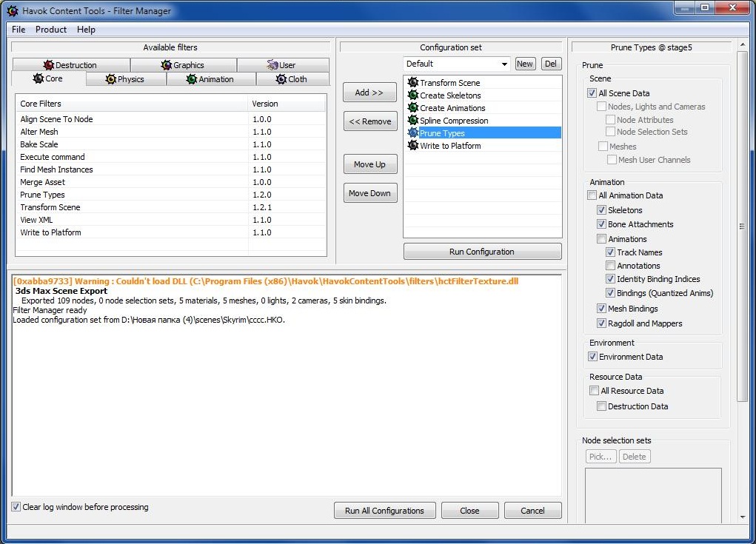The height and width of the screenshot is (544, 756).
Task: Switch to the Physics filters tab
Action: [x=126, y=79]
